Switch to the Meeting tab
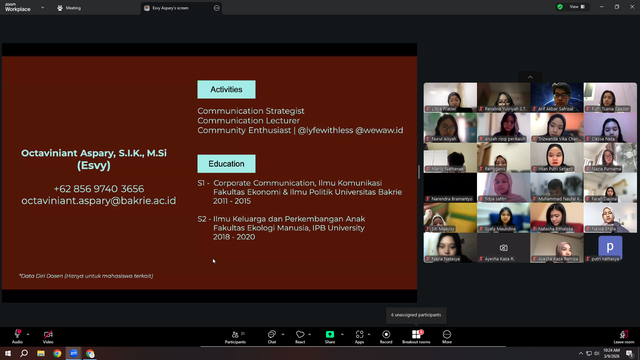This screenshot has width=640, height=360. (69, 8)
